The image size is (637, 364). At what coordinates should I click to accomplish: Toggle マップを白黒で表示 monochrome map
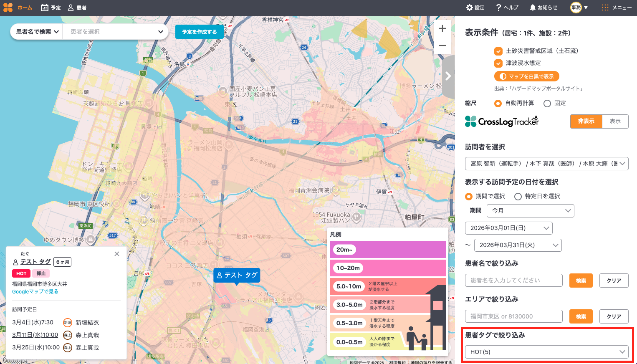click(527, 76)
